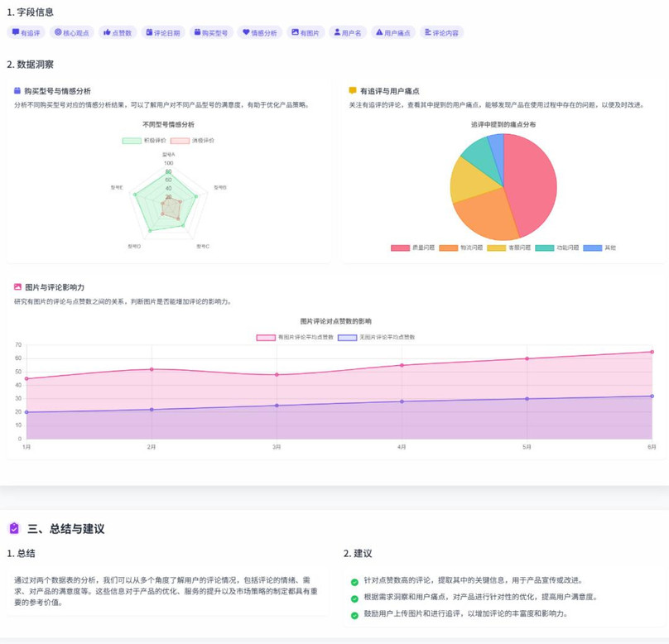
Task: Click the 70 y-axis label on line chart
Action: [x=18, y=344]
